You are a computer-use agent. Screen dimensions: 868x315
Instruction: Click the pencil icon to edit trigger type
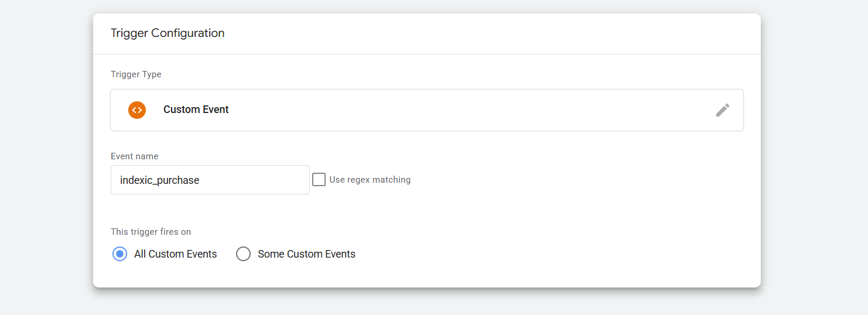tap(722, 110)
